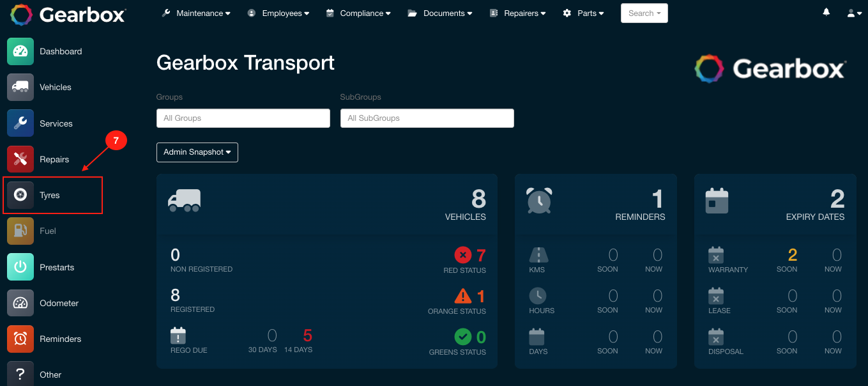Open notifications bell icon
The height and width of the screenshot is (386, 868).
826,13
